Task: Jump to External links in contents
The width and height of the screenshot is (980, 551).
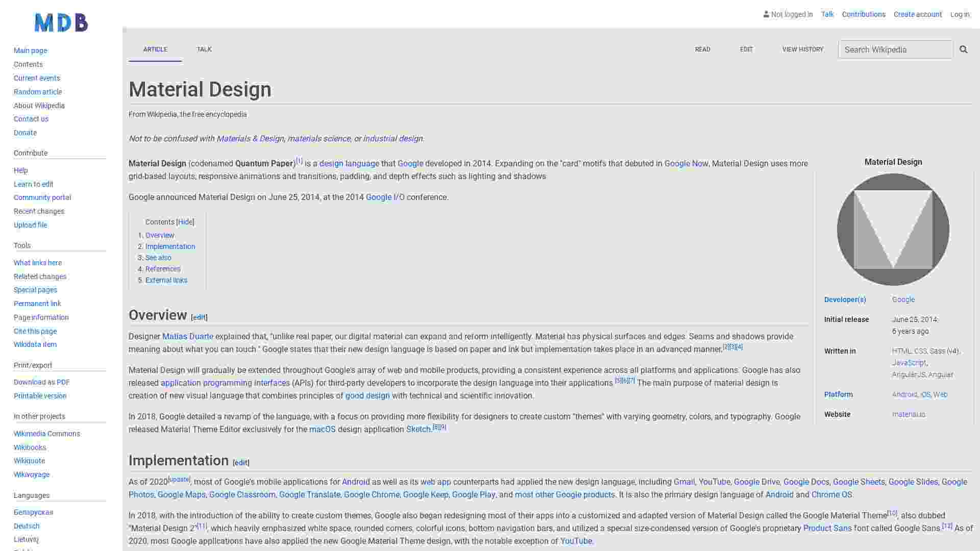Action: click(x=166, y=280)
